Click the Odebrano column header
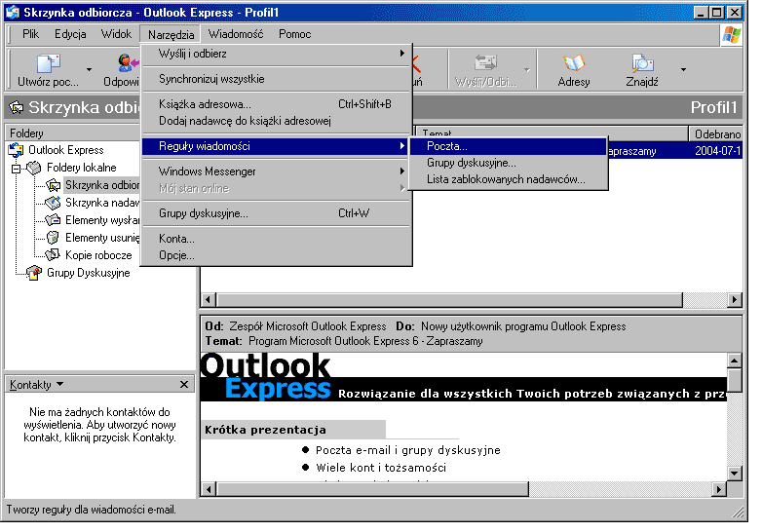 click(x=716, y=133)
